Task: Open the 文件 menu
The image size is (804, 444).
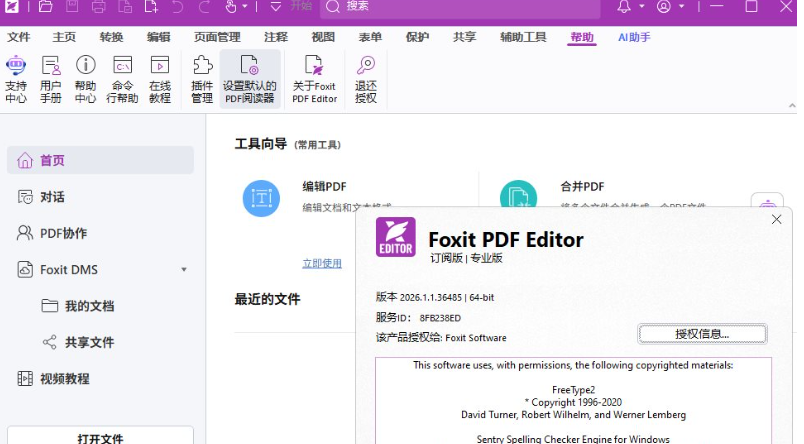Action: pos(19,37)
